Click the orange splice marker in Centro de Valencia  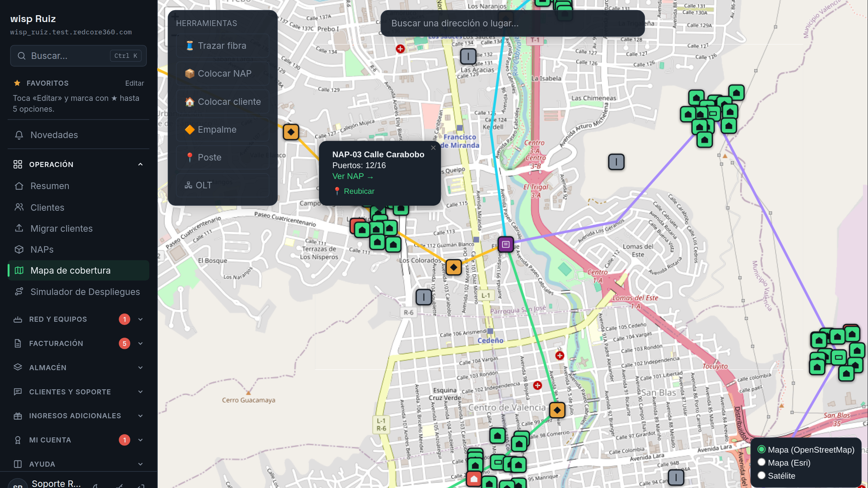point(557,410)
